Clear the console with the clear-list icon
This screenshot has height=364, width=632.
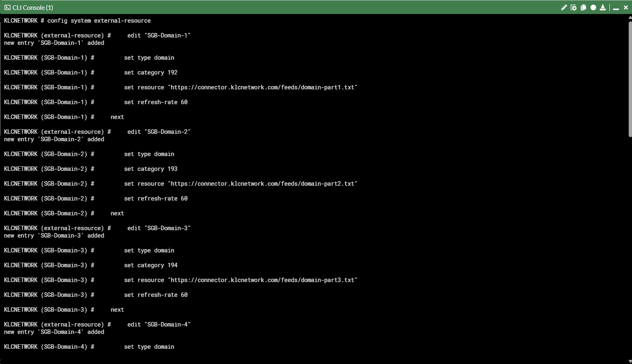click(574, 7)
